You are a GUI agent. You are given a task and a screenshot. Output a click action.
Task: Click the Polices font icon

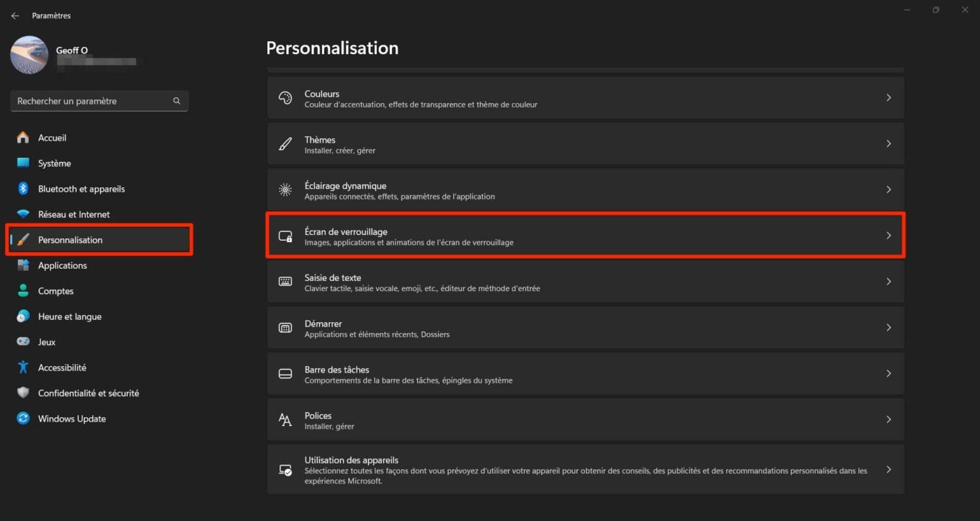pos(285,420)
